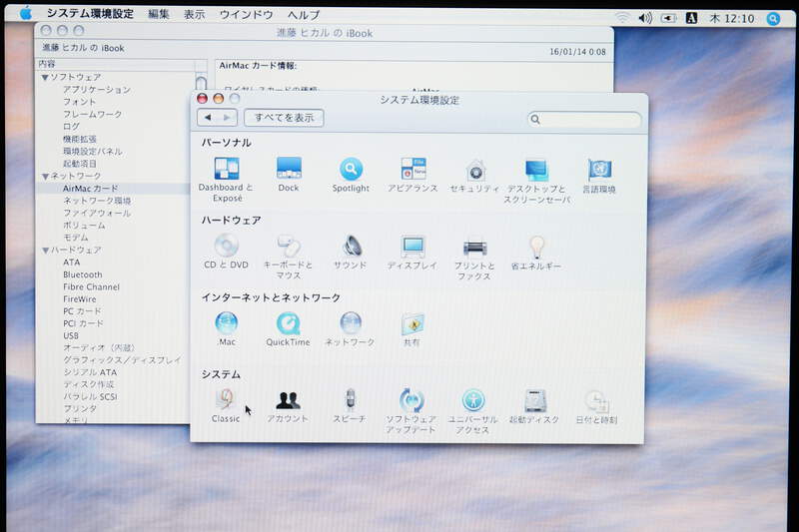Select シリアル ATA in System Profiler sidebar
Image resolution: width=799 pixels, height=532 pixels.
pyautogui.click(x=90, y=372)
